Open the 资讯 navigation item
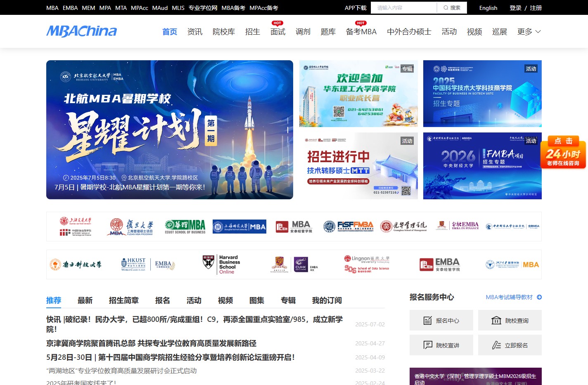588x385 pixels. click(x=195, y=32)
